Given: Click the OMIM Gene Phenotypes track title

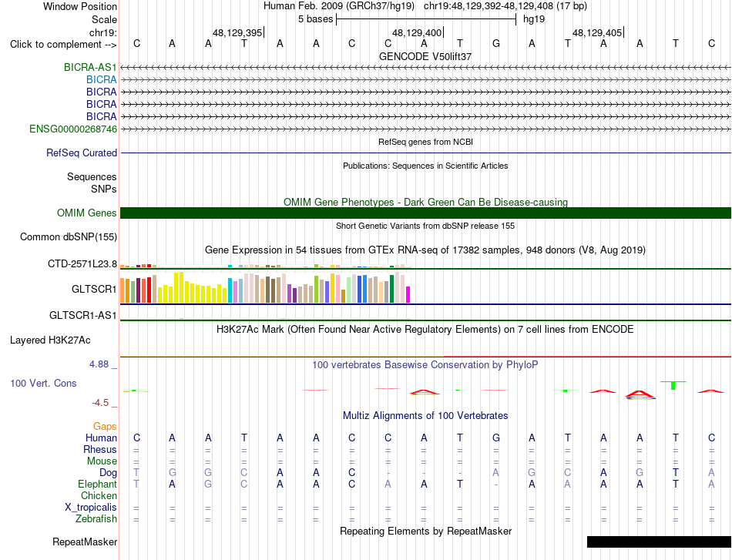Looking at the screenshot, I should (x=426, y=202).
